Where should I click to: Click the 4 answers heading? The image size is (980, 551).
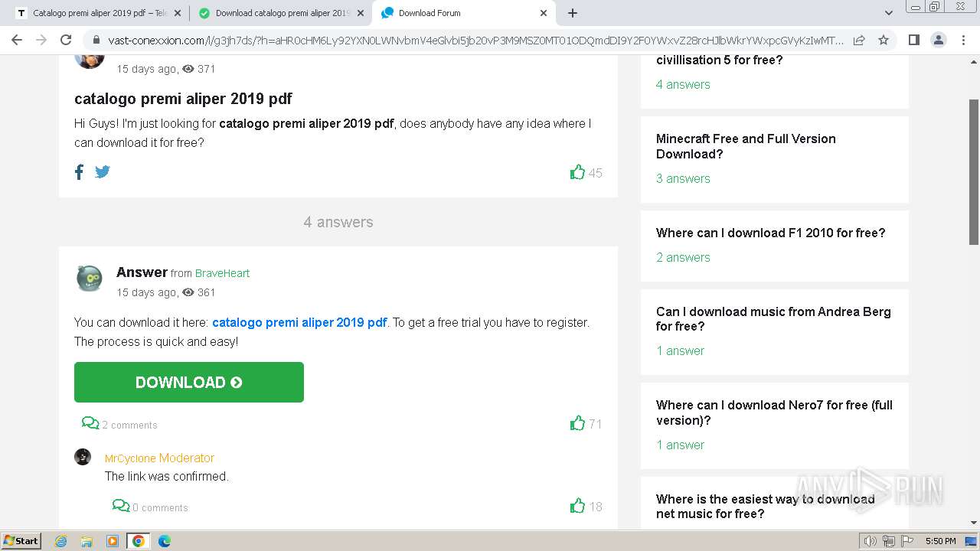[x=338, y=222]
